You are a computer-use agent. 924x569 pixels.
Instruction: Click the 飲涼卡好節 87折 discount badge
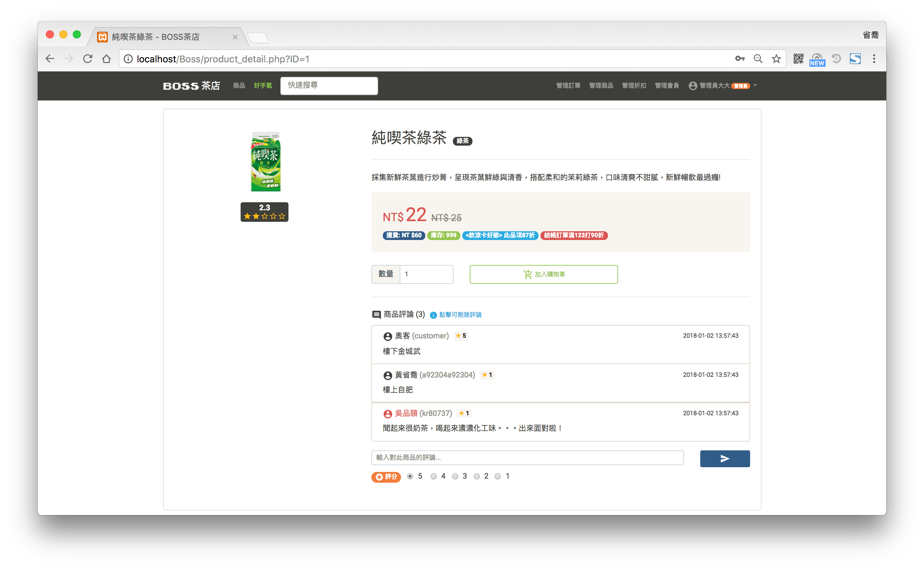pos(500,235)
